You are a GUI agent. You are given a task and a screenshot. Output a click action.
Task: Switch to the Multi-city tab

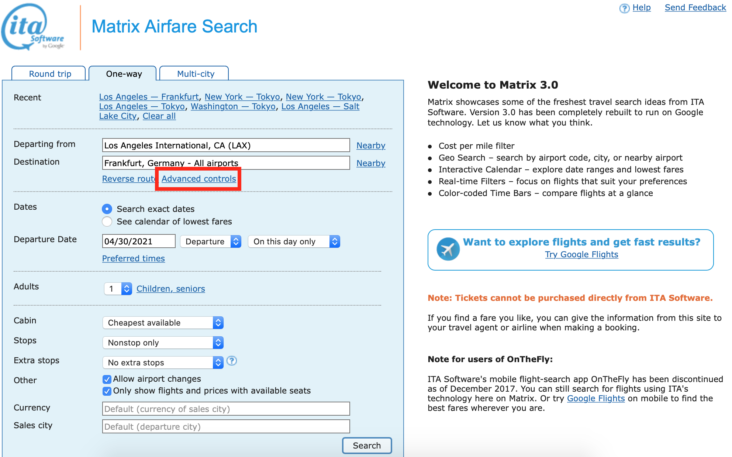195,74
